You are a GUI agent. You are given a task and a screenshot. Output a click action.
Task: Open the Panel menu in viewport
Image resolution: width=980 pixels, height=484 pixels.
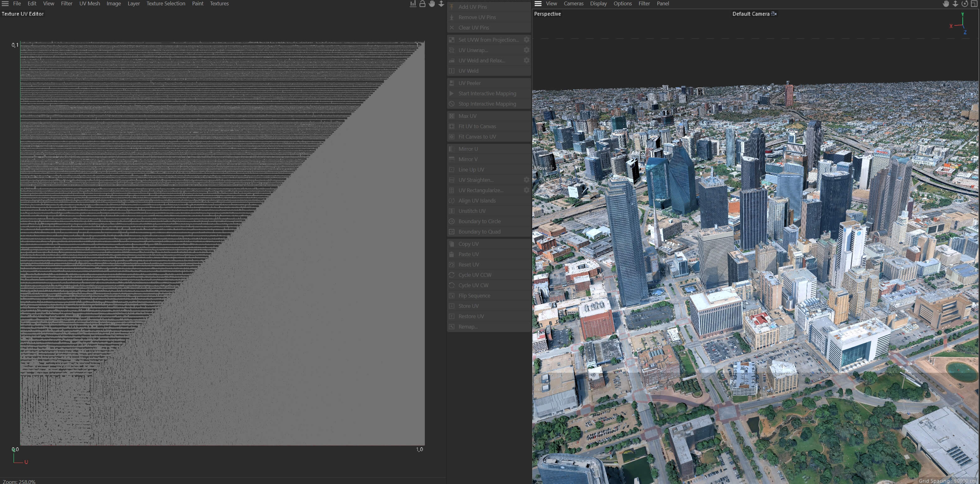click(663, 3)
